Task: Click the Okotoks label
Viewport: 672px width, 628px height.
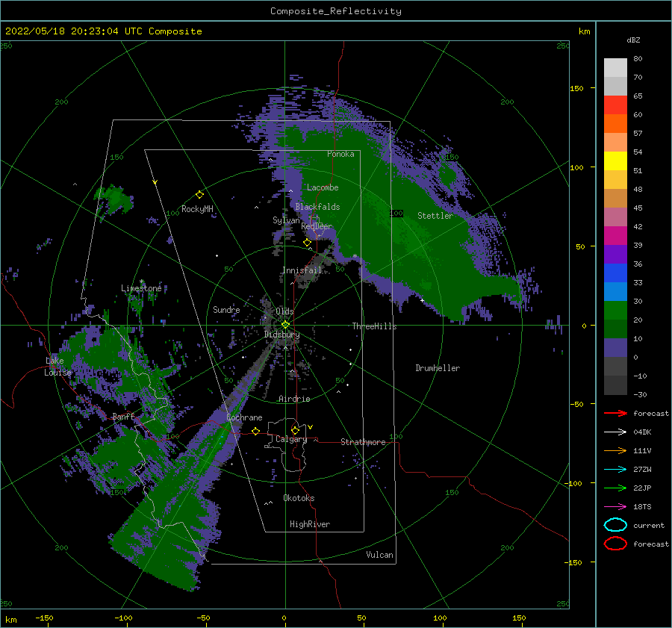Action: (x=299, y=498)
